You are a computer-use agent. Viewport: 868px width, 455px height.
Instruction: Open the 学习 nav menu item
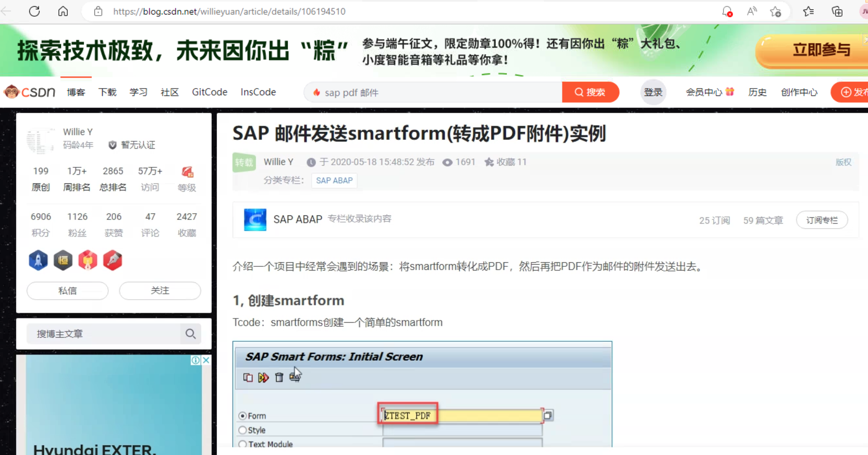139,92
